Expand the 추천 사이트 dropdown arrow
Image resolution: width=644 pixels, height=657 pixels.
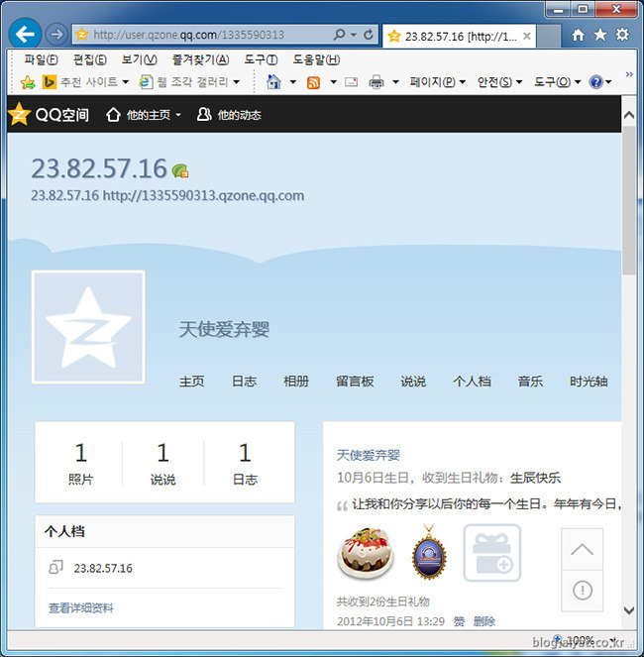click(125, 82)
